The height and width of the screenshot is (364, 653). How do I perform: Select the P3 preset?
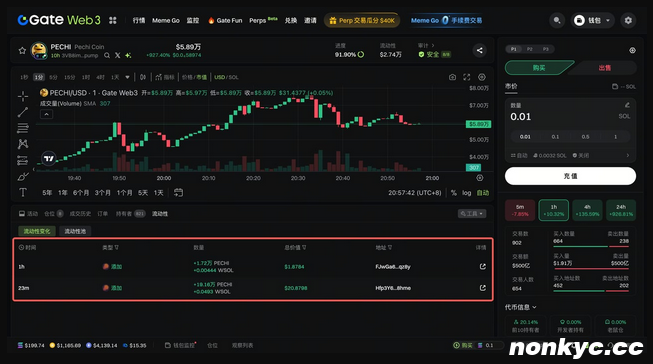point(546,49)
